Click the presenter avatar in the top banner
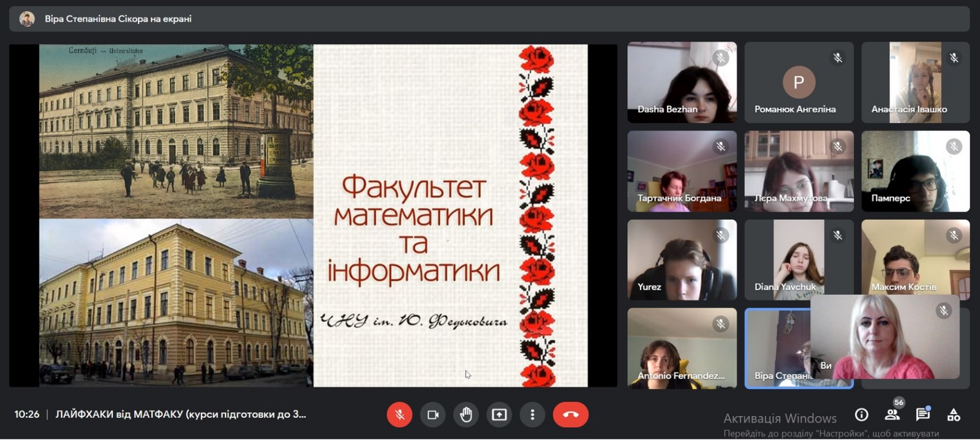The image size is (980, 440). (x=27, y=19)
